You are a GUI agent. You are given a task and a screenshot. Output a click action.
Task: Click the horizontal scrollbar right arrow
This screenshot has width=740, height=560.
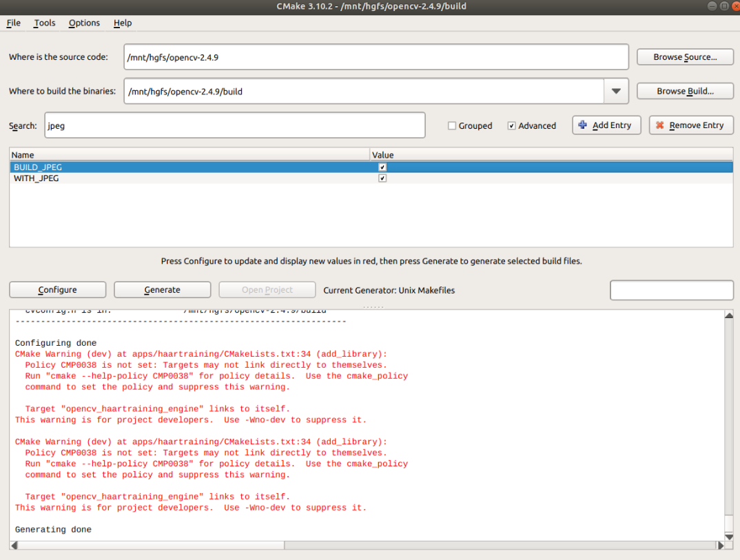(720, 546)
